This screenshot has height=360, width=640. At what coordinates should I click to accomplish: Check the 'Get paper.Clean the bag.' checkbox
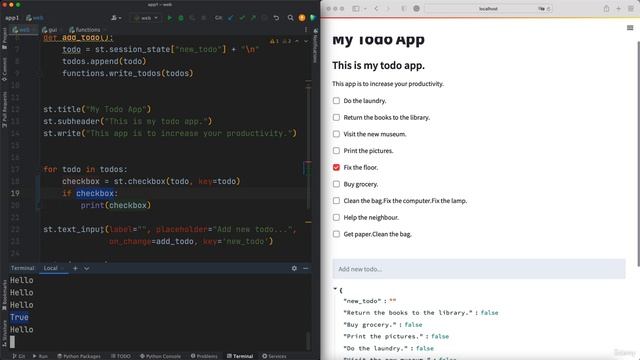336,234
